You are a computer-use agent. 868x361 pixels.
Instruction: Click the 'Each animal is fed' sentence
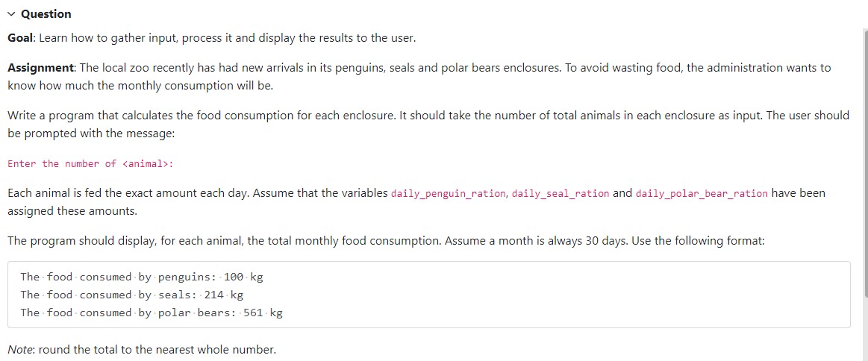coord(52,193)
